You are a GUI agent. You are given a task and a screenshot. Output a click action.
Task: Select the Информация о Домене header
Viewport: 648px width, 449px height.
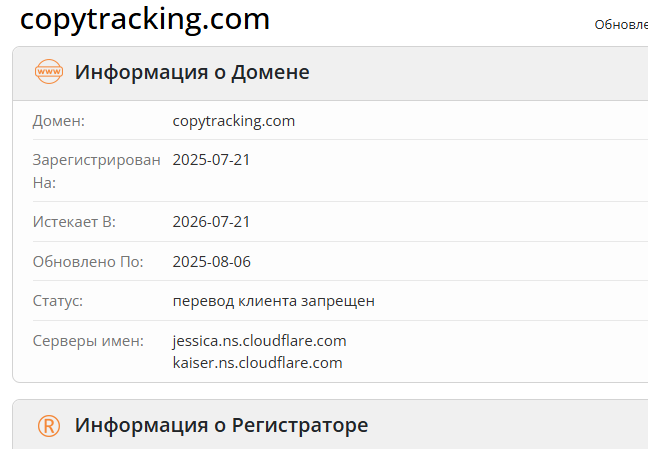(x=192, y=72)
